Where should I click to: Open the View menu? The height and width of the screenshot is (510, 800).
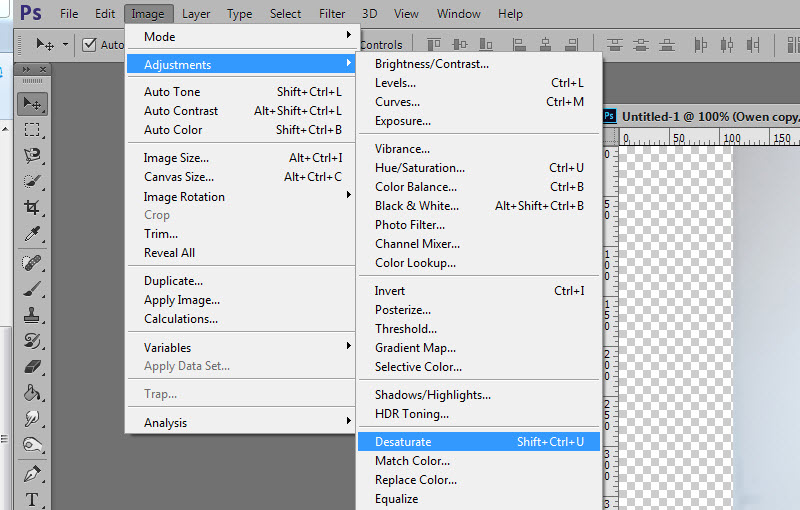[x=406, y=14]
